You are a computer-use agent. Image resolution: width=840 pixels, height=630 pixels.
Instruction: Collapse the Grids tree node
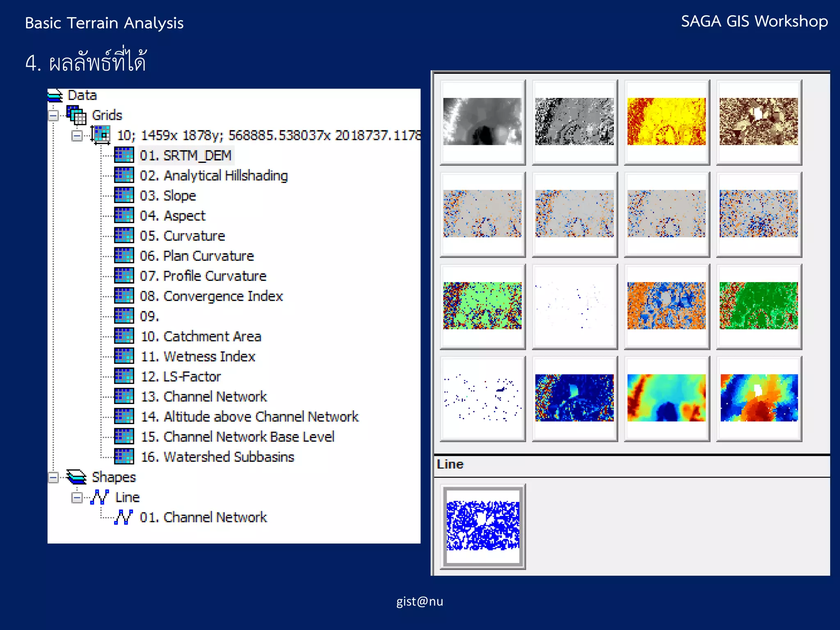53,116
